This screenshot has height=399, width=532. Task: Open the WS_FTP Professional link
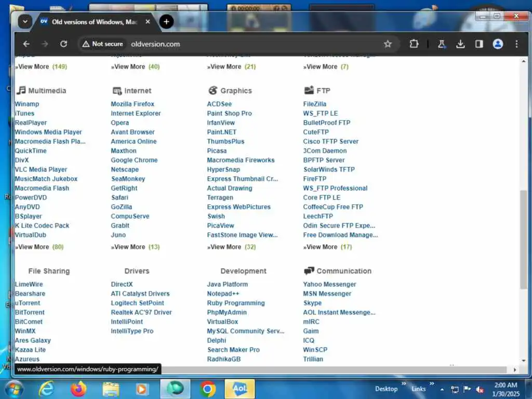[x=335, y=188]
